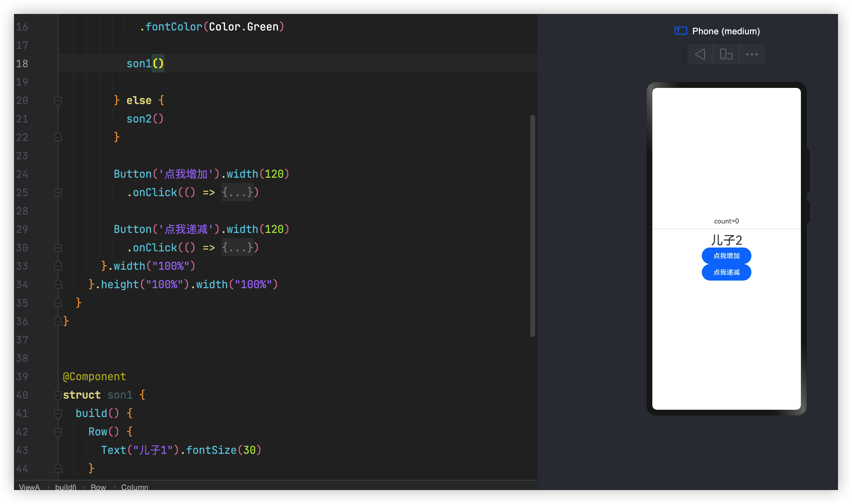
Task: Select ViewA in the breadcrumb bar
Action: (x=29, y=487)
